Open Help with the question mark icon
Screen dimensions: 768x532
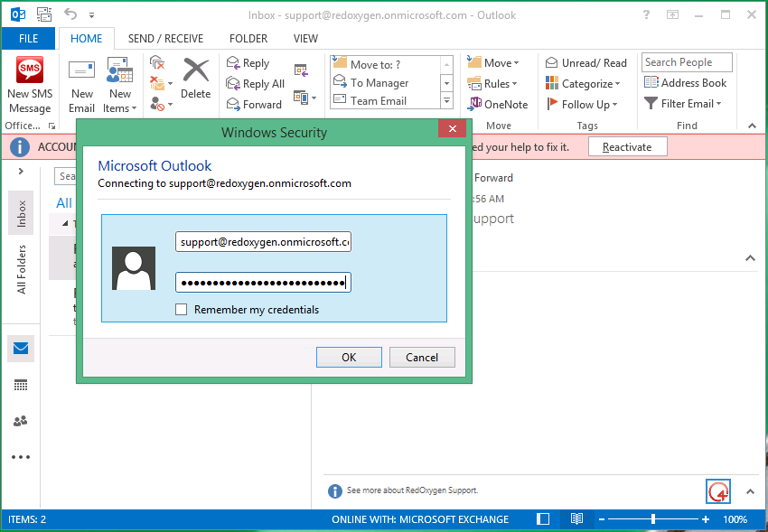647,14
